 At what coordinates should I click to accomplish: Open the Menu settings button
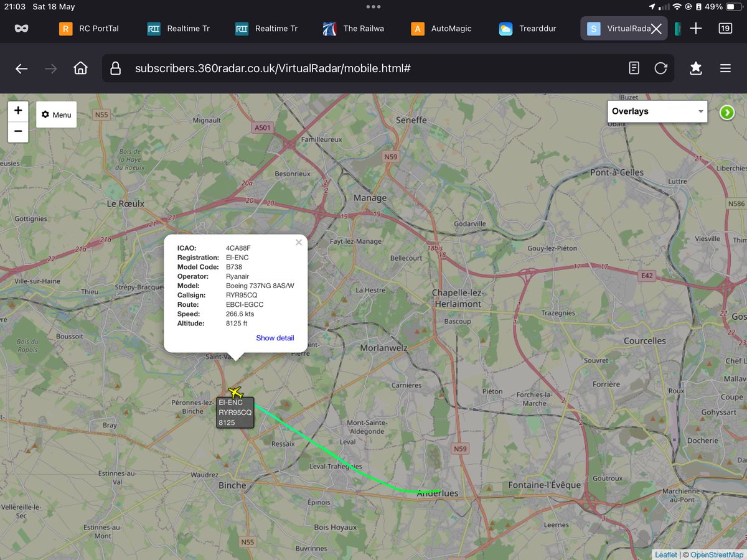tap(56, 114)
